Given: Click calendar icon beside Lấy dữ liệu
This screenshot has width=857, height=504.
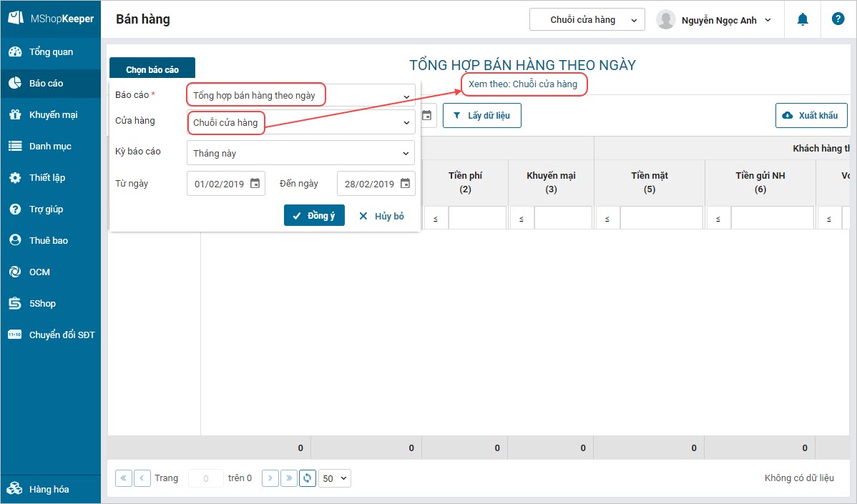Looking at the screenshot, I should [x=427, y=115].
